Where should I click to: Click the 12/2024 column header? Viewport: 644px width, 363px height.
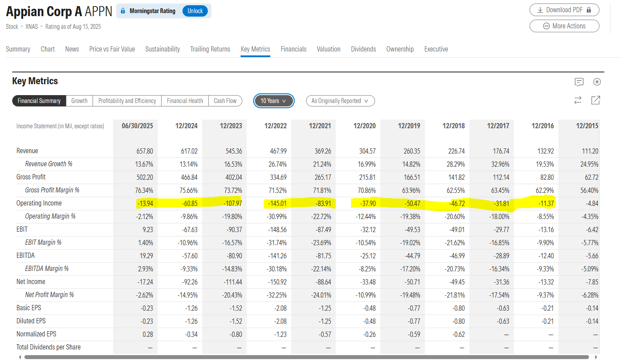(186, 126)
